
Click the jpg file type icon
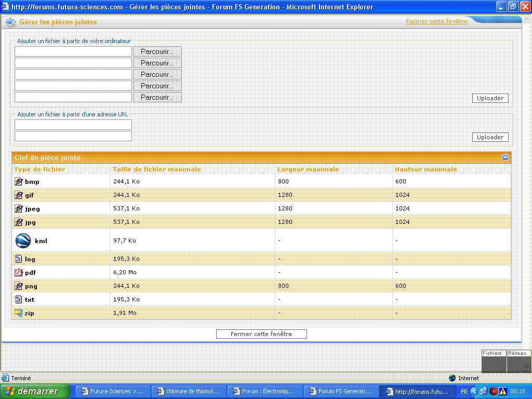(19, 222)
